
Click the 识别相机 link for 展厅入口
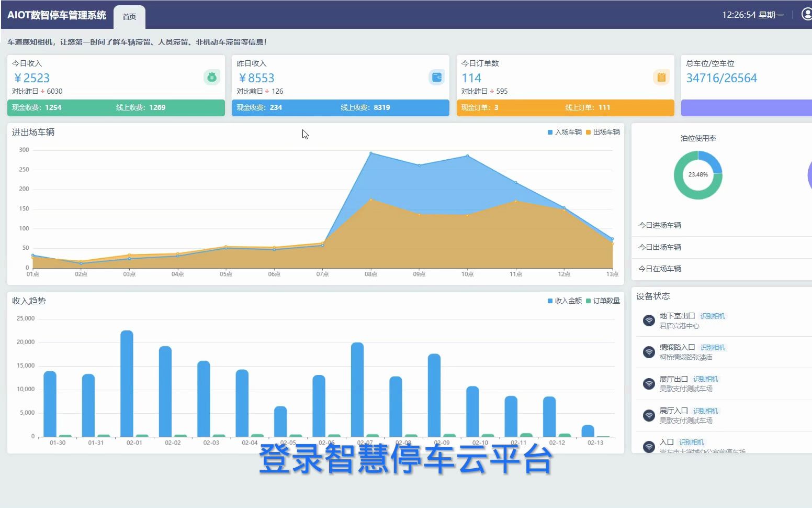click(x=705, y=410)
